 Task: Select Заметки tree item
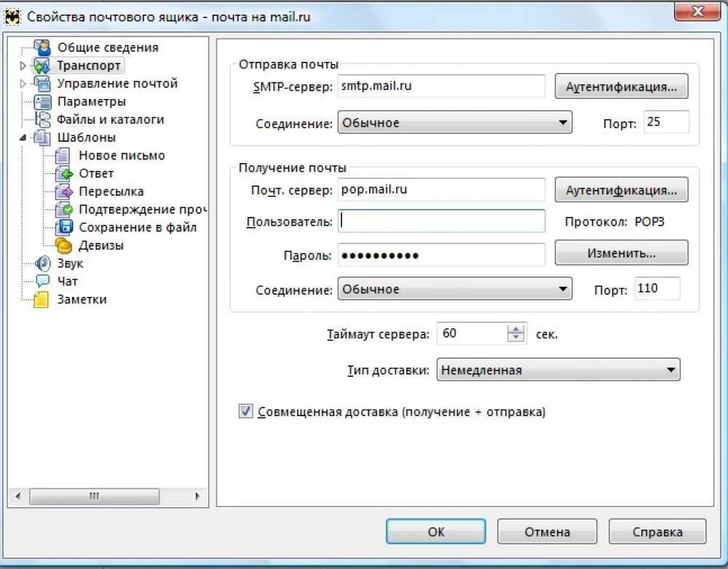pos(82,299)
